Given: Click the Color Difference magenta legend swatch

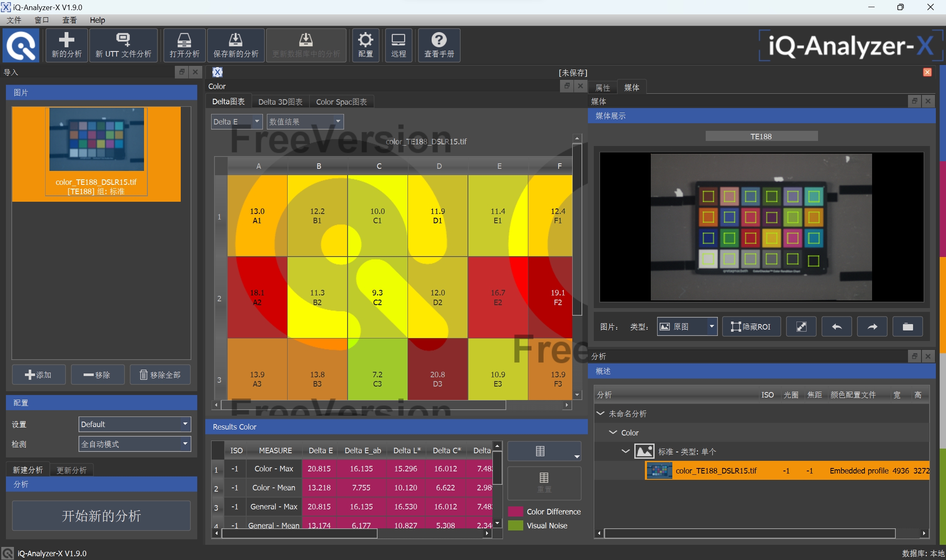Looking at the screenshot, I should [x=516, y=511].
